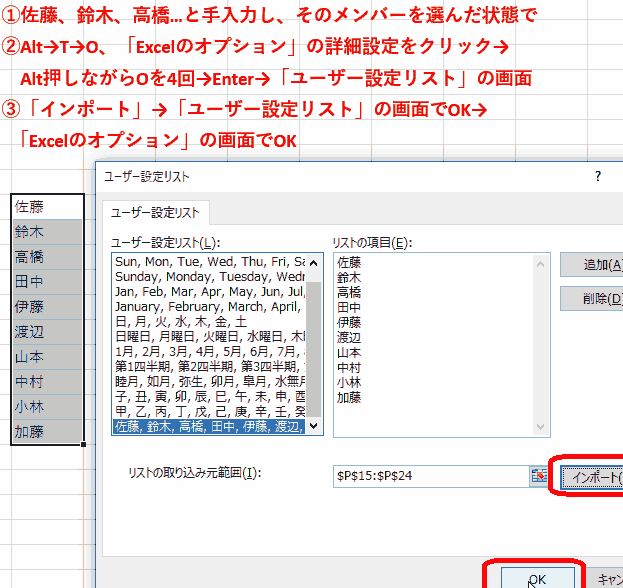The height and width of the screenshot is (588, 623).
Task: Select the 'Jan, Feb, Mar, Apr' list entry
Action: tap(209, 292)
